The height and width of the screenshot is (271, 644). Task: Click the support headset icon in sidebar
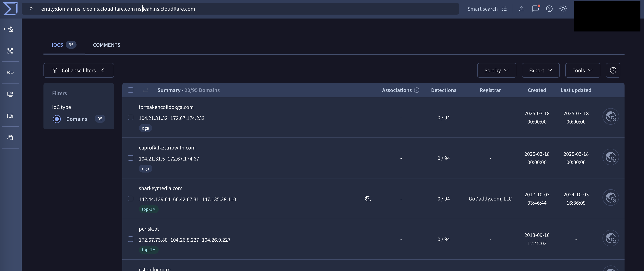(x=10, y=137)
